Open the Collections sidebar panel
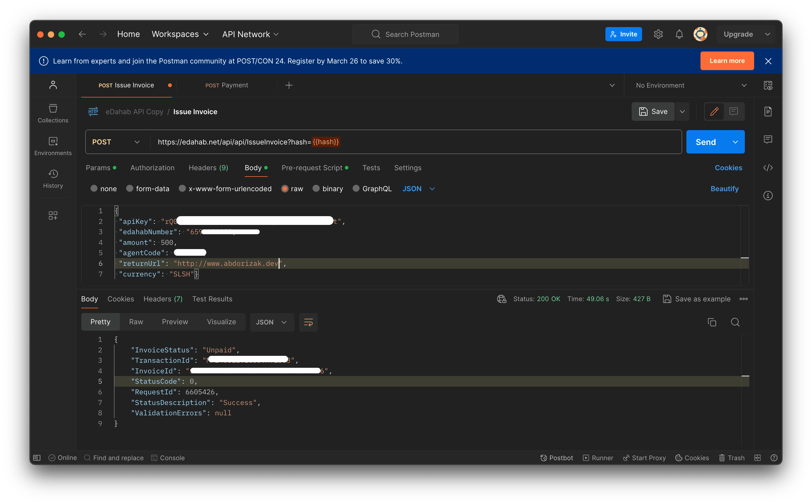This screenshot has width=812, height=504. point(53,114)
